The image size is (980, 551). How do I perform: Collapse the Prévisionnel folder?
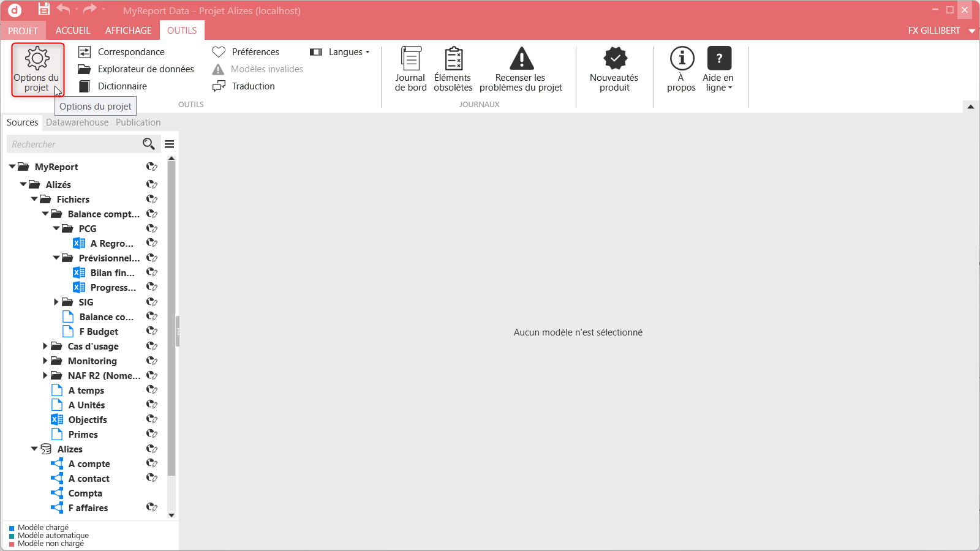(56, 258)
